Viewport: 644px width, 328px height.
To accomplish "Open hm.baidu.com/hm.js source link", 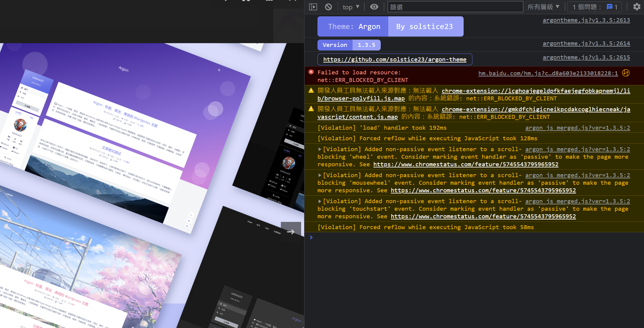I will click(548, 73).
